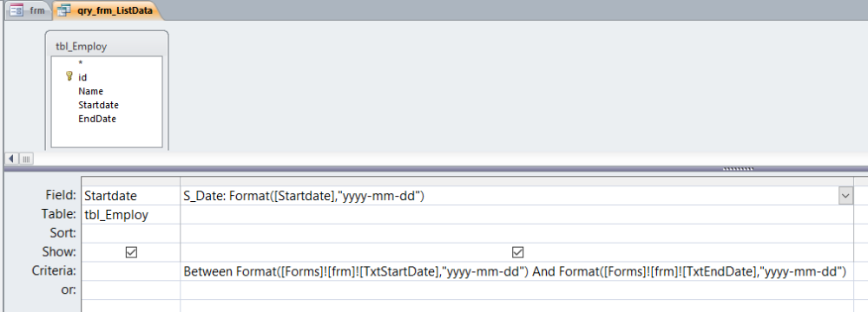Click the horizontal scrollbar thumb in table pane

tap(26, 159)
